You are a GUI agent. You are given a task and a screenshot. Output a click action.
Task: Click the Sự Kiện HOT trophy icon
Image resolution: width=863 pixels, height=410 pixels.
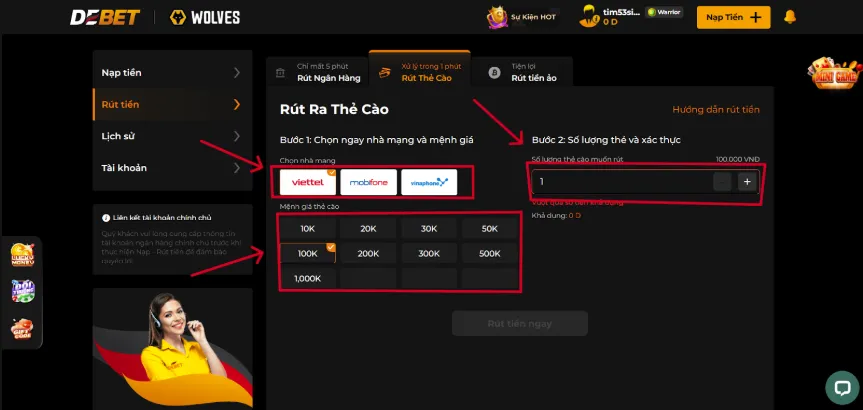(497, 17)
